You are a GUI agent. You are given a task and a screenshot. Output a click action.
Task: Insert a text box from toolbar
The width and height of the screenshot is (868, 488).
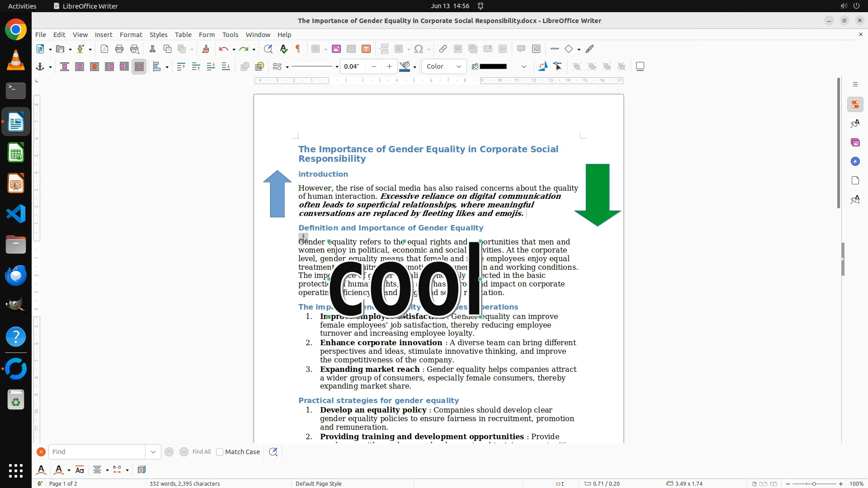click(366, 49)
